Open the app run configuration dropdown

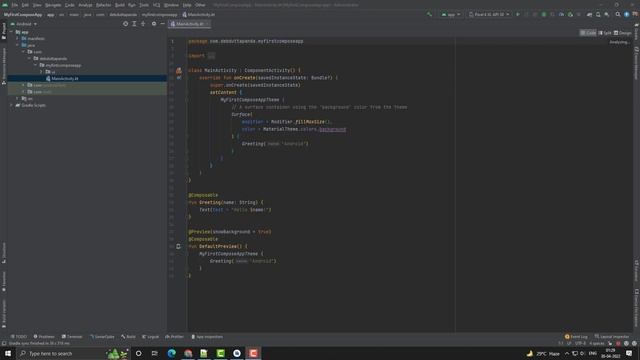coord(451,15)
